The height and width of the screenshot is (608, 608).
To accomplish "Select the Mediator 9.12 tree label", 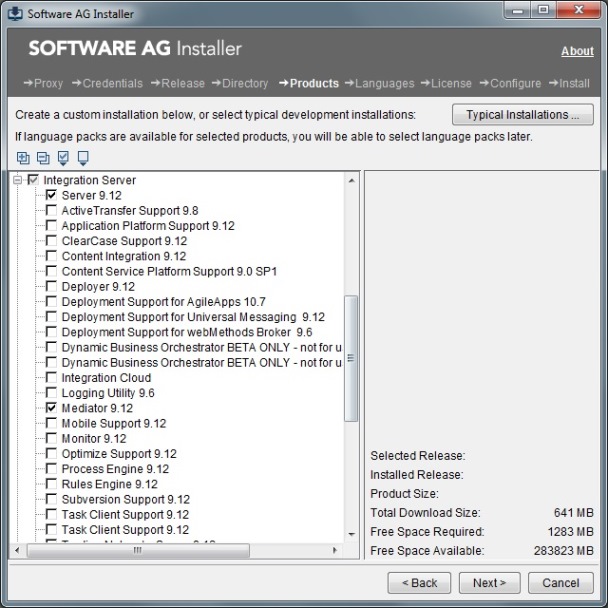I will click(97, 408).
